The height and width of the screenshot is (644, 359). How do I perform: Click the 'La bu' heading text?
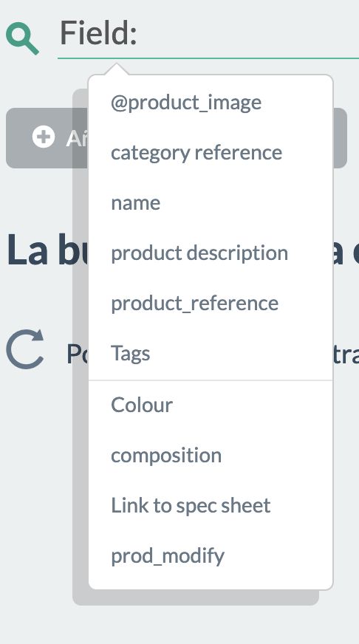(47, 250)
